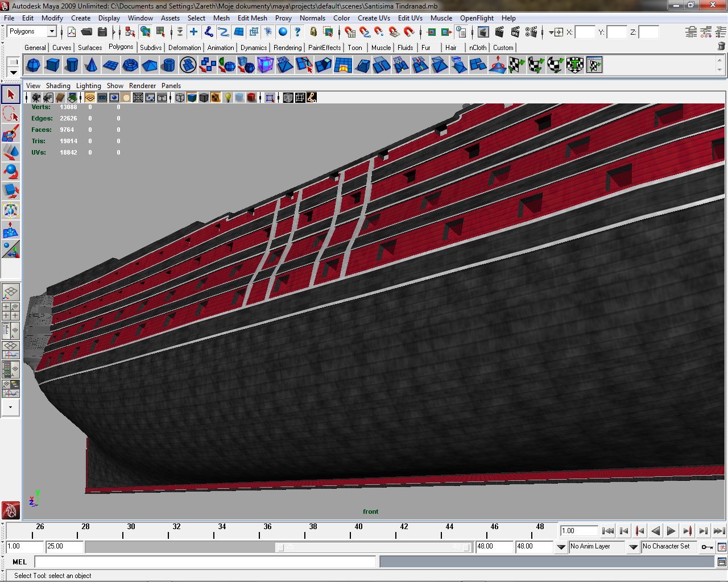This screenshot has height=582, width=728.
Task: Step forward one key button
Action: click(x=687, y=531)
